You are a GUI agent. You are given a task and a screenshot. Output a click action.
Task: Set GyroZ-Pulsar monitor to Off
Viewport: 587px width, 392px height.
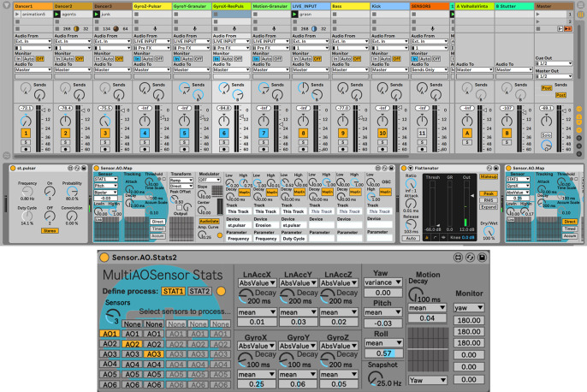[159, 59]
